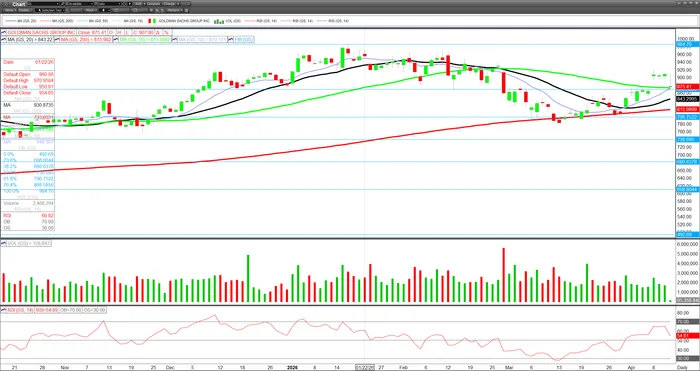Click the GOLDMAN SACHS GROUP INC study label

click(41, 33)
